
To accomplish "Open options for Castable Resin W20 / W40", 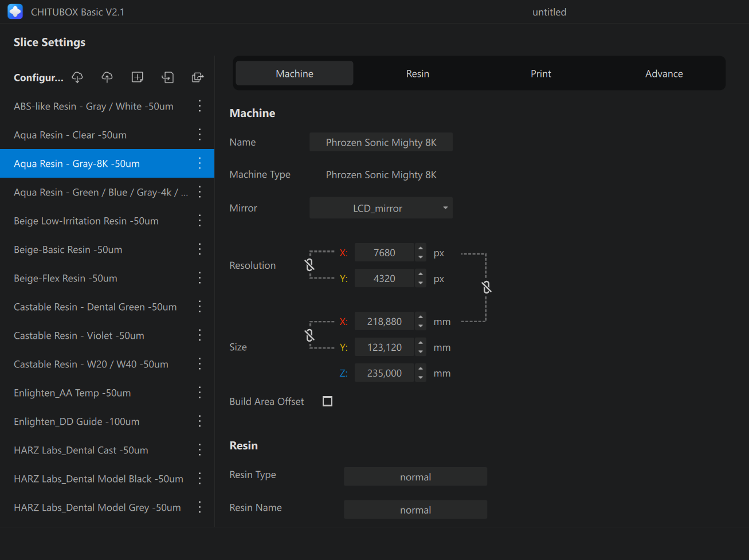I will pos(199,364).
